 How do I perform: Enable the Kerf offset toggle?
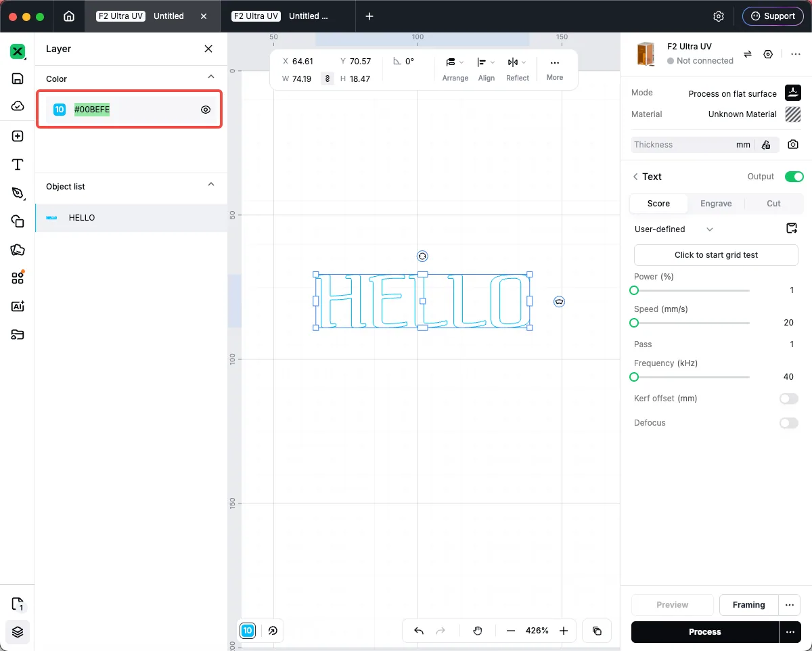tap(789, 399)
